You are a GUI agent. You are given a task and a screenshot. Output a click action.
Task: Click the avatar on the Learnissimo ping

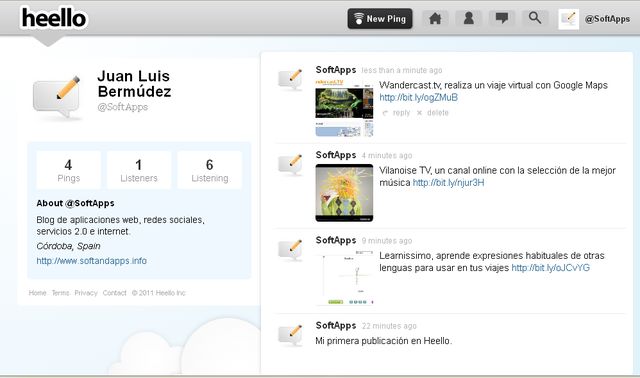[290, 250]
